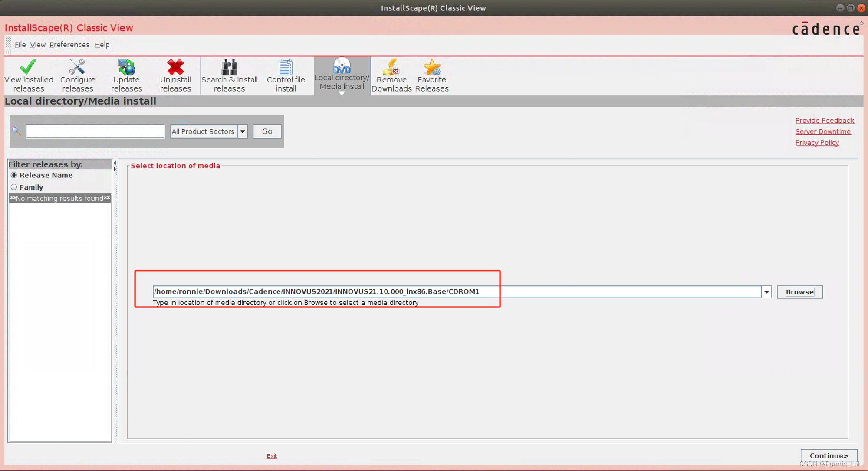Open Uninstall releases
The image size is (868, 471).
point(175,75)
